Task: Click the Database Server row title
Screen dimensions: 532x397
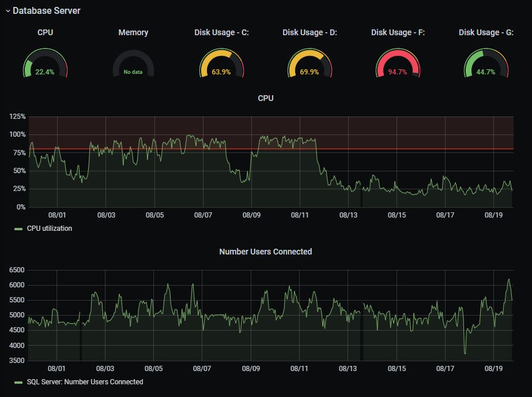Action: click(47, 11)
